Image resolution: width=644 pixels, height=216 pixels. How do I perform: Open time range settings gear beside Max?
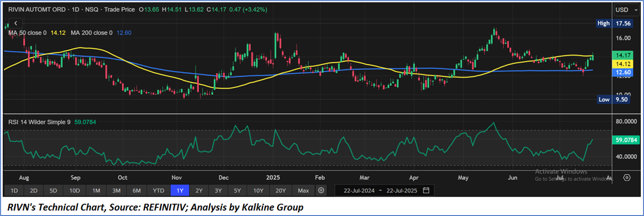321,190
